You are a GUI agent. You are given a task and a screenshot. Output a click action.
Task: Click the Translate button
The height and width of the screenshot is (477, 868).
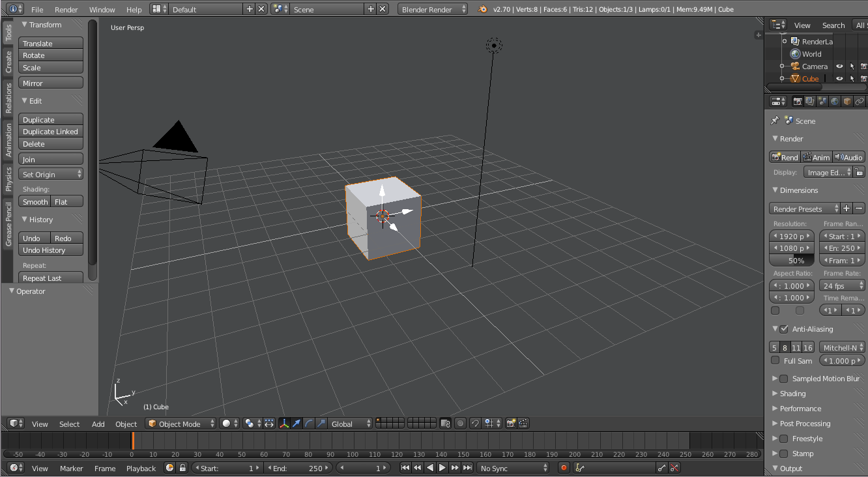point(51,43)
